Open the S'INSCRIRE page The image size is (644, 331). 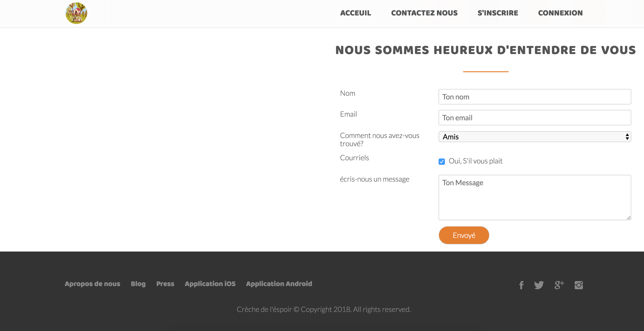[498, 13]
